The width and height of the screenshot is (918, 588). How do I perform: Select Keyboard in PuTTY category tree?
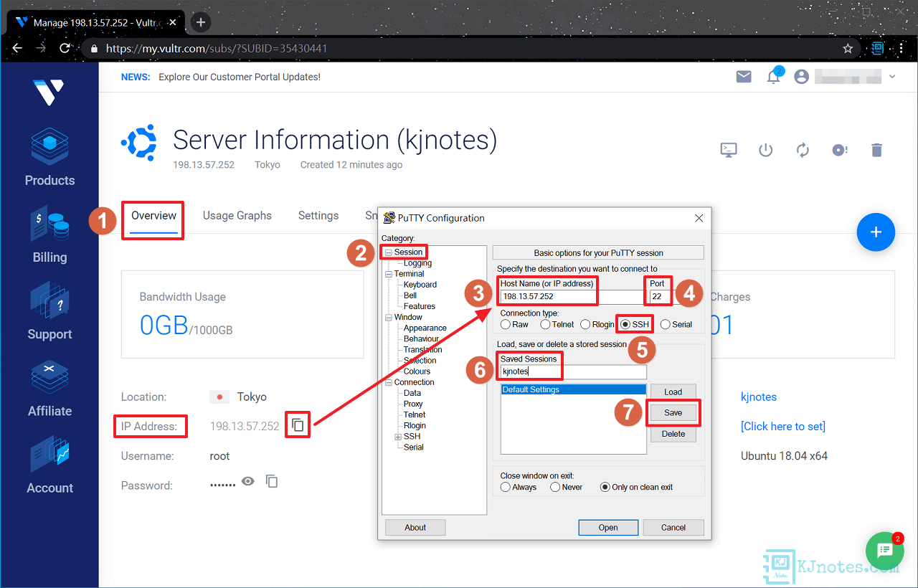click(420, 285)
